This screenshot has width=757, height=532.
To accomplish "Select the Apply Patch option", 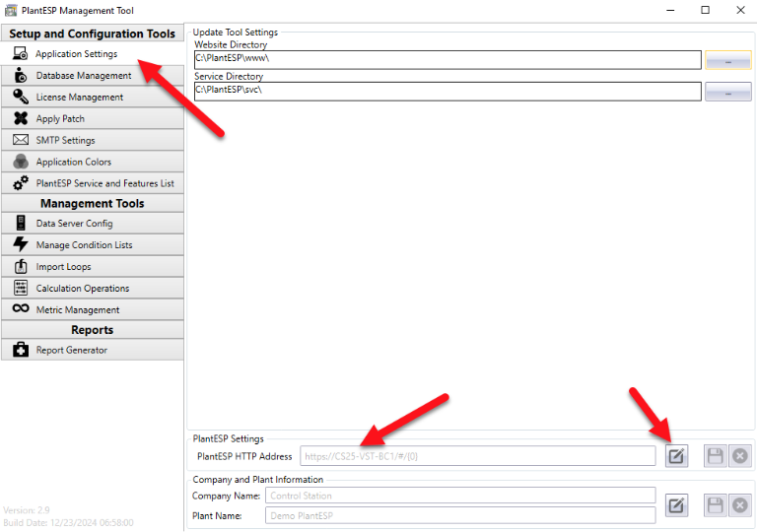I will tap(93, 119).
